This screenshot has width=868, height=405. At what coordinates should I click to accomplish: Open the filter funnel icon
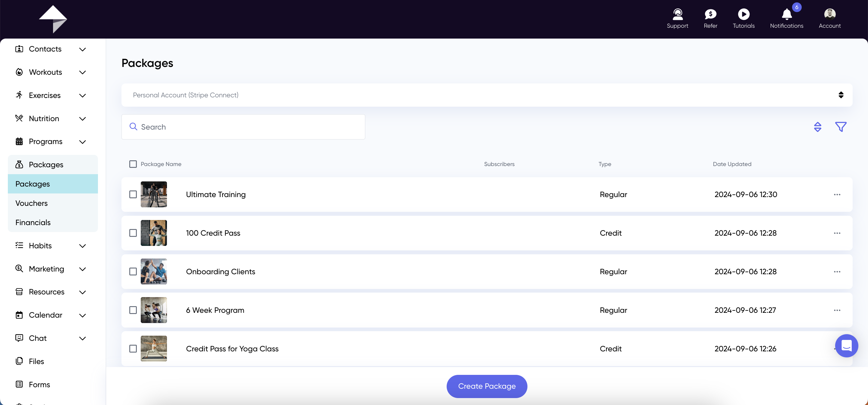[x=841, y=127]
